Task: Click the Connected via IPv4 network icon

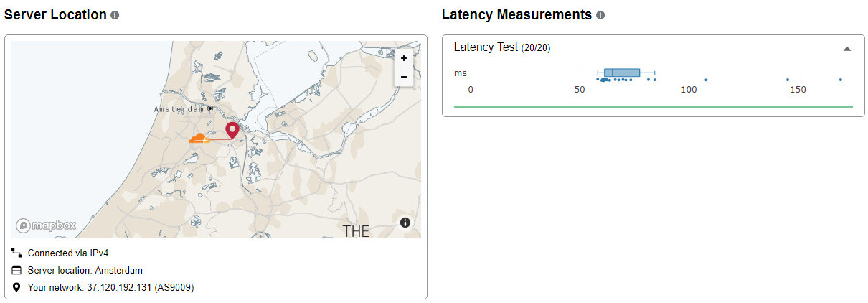Action: [16, 253]
